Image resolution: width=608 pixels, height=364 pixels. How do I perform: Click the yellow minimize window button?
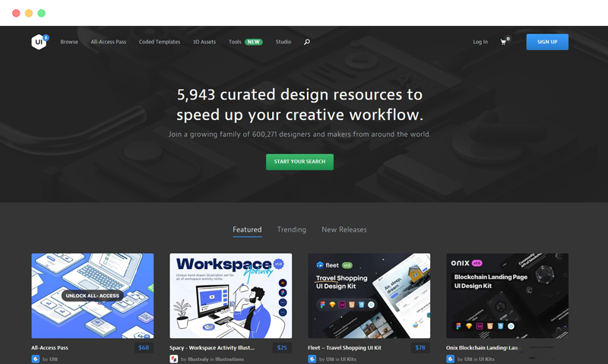pos(29,13)
